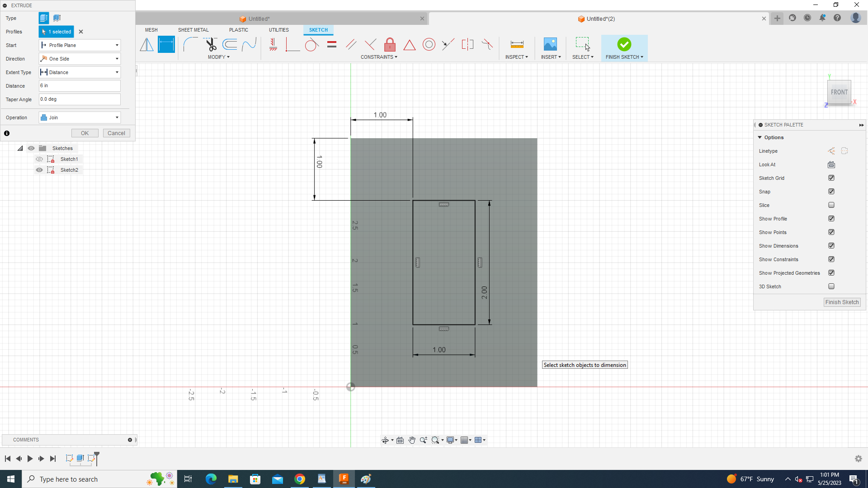The height and width of the screenshot is (488, 868).
Task: Enable the 3D Sketch checkbox
Action: [831, 286]
